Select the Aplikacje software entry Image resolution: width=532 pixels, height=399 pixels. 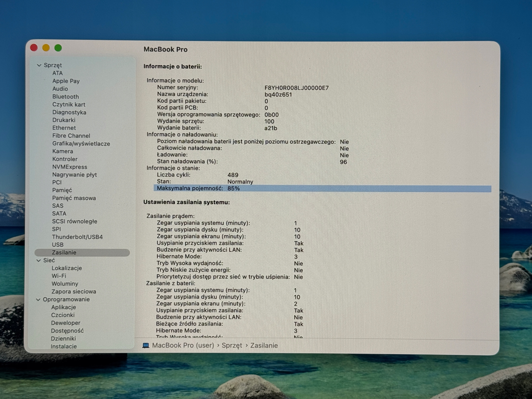64,307
